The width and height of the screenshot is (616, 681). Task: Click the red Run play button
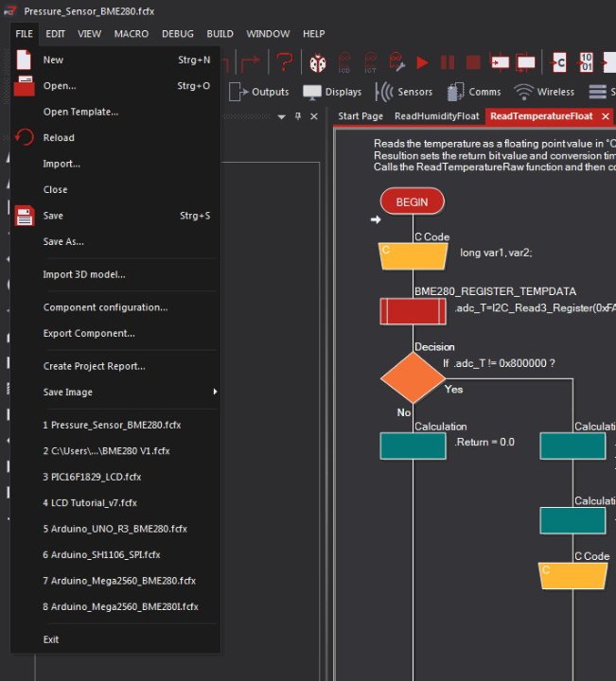click(x=422, y=63)
